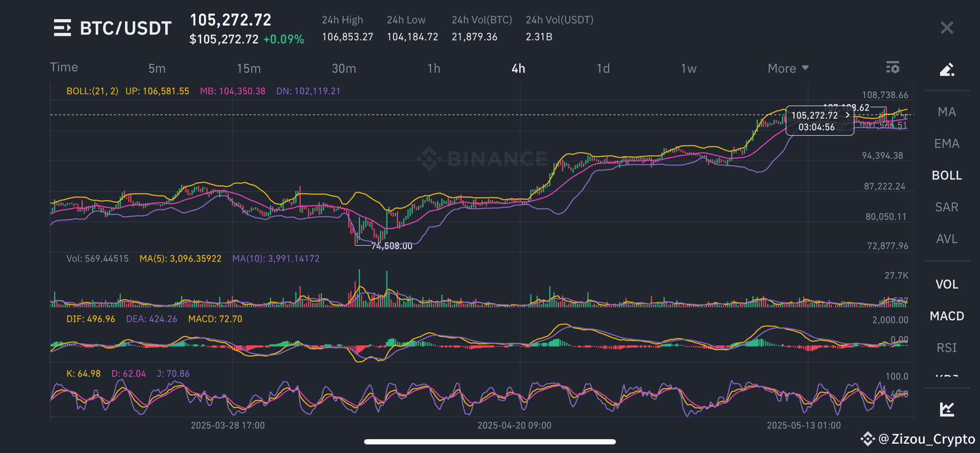Toggle the BOLL overlay indicator
The image size is (980, 453).
click(947, 176)
